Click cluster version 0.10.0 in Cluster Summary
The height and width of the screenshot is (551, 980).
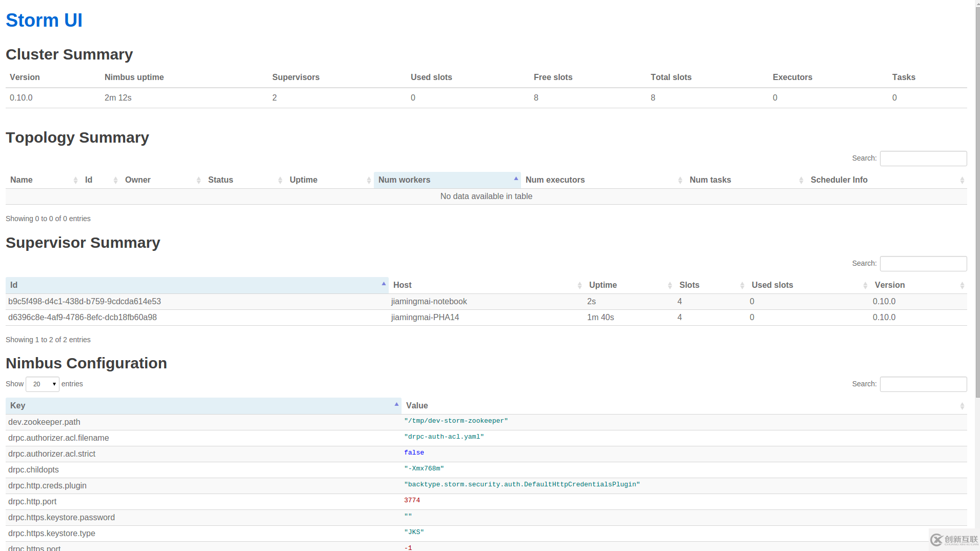pyautogui.click(x=21, y=98)
